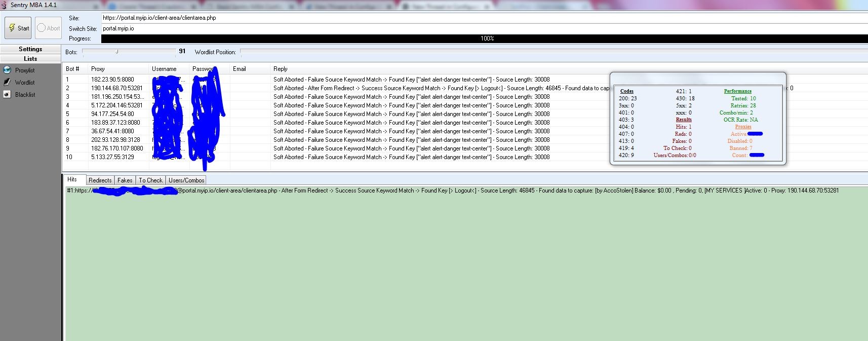The image size is (868, 341).
Task: Click in the Site URL field
Action: [x=484, y=18]
